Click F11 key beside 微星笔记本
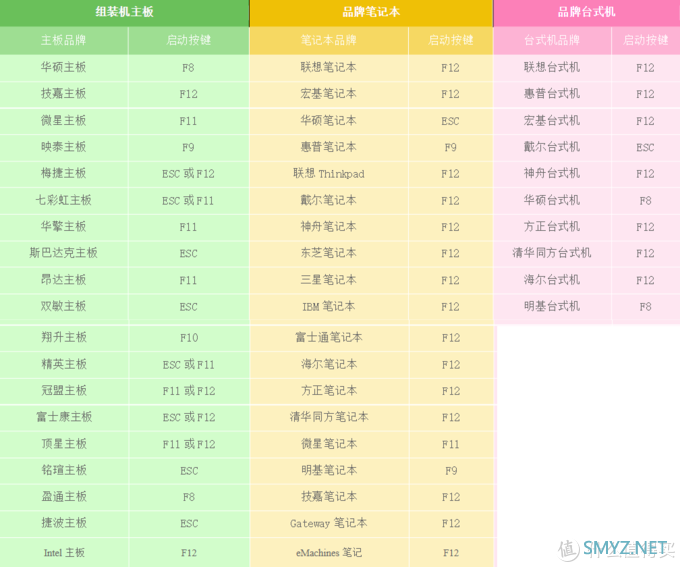The image size is (680, 567). (x=451, y=444)
